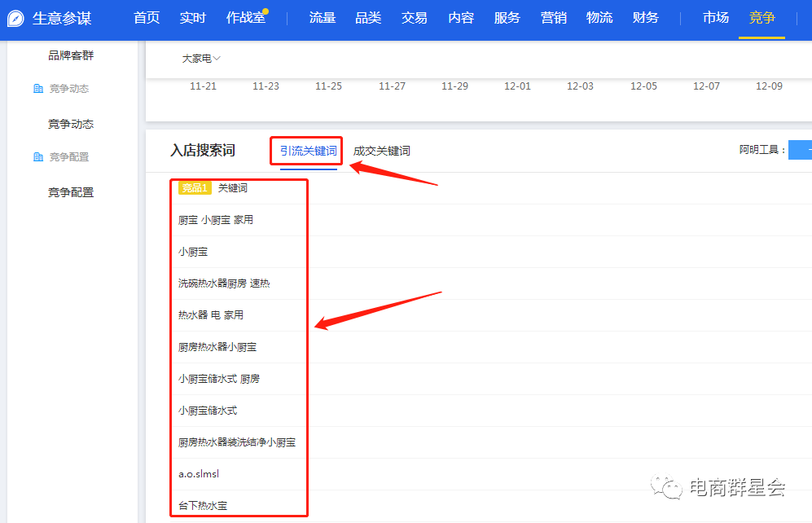
Task: Open the 作战室 menu item
Action: pos(246,18)
